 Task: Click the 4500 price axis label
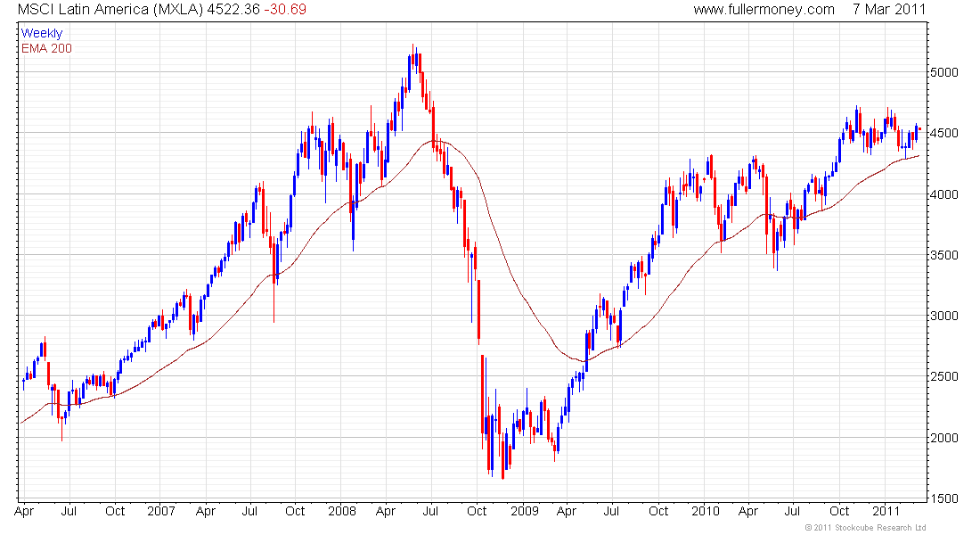(x=943, y=133)
